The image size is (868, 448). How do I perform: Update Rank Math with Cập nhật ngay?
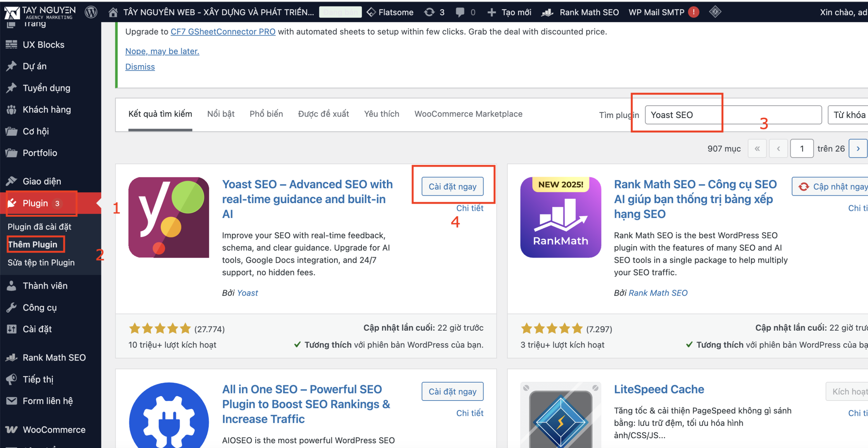coord(834,187)
